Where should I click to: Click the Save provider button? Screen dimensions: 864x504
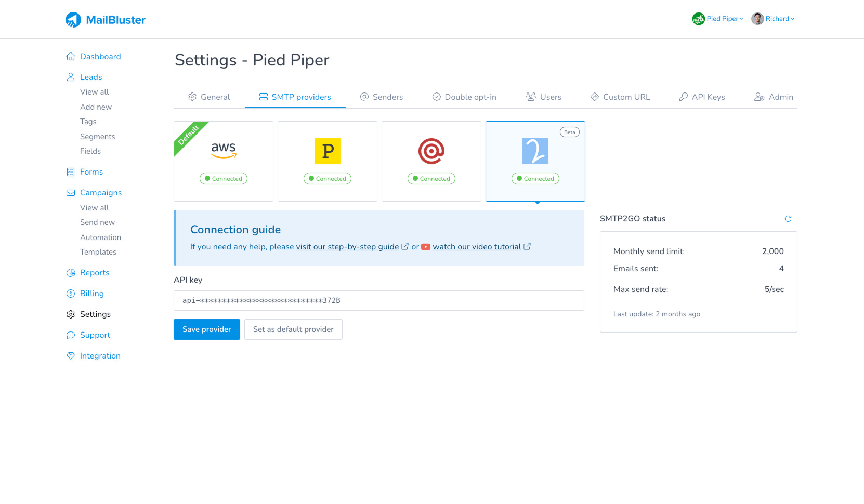tap(207, 329)
